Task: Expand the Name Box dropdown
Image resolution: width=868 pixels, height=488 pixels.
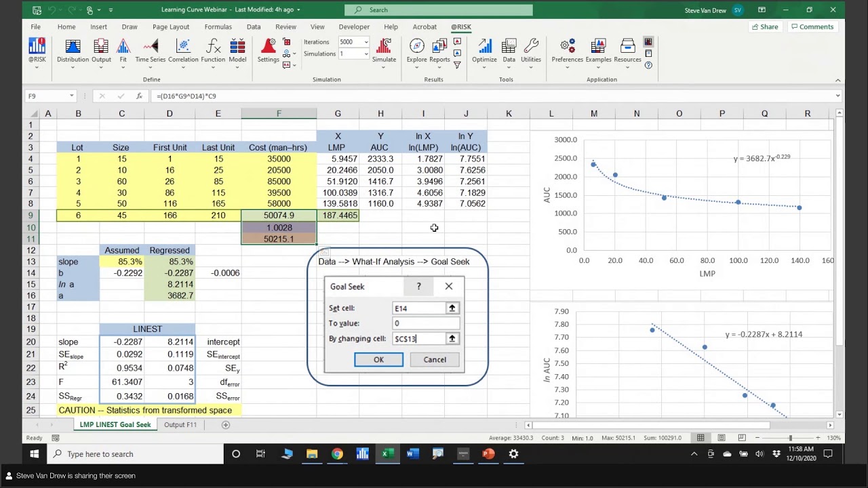Action: click(71, 96)
